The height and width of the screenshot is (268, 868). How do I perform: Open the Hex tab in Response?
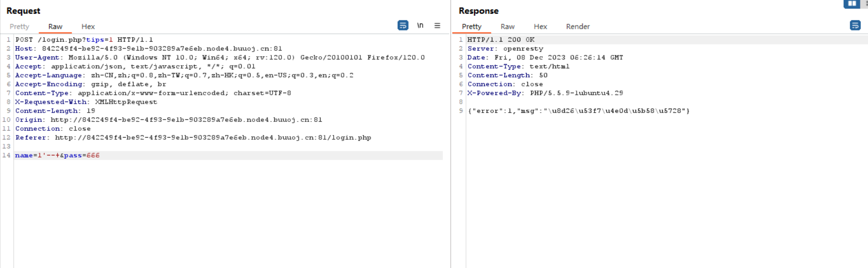[x=540, y=26]
